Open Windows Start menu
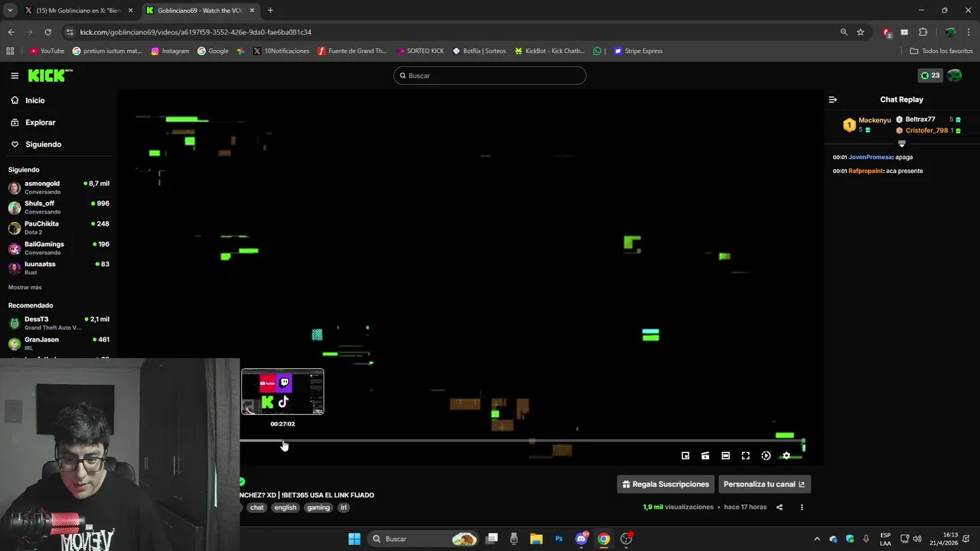 pos(354,539)
